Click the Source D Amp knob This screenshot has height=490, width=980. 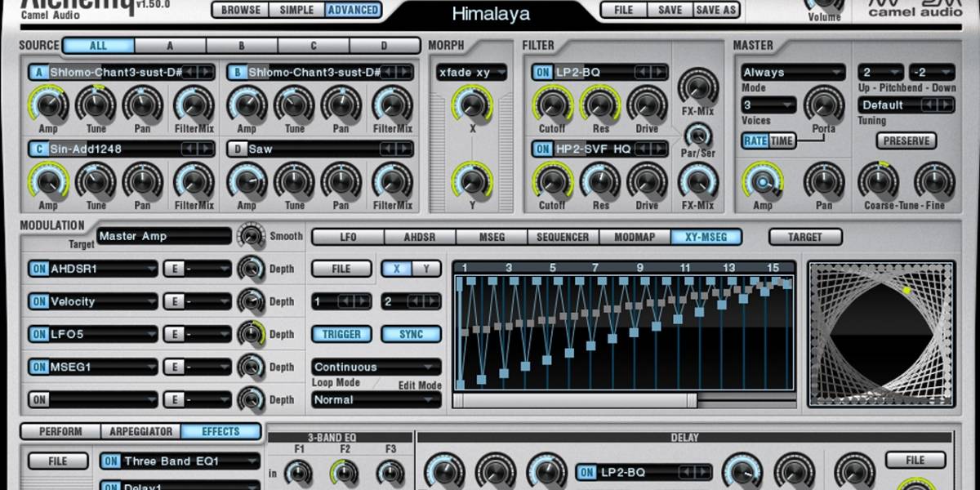[247, 180]
